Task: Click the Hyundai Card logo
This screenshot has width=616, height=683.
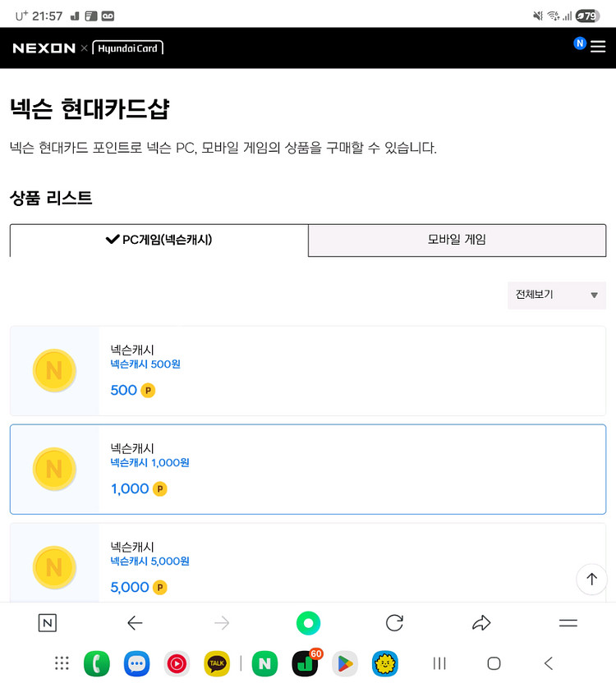Action: tap(127, 48)
